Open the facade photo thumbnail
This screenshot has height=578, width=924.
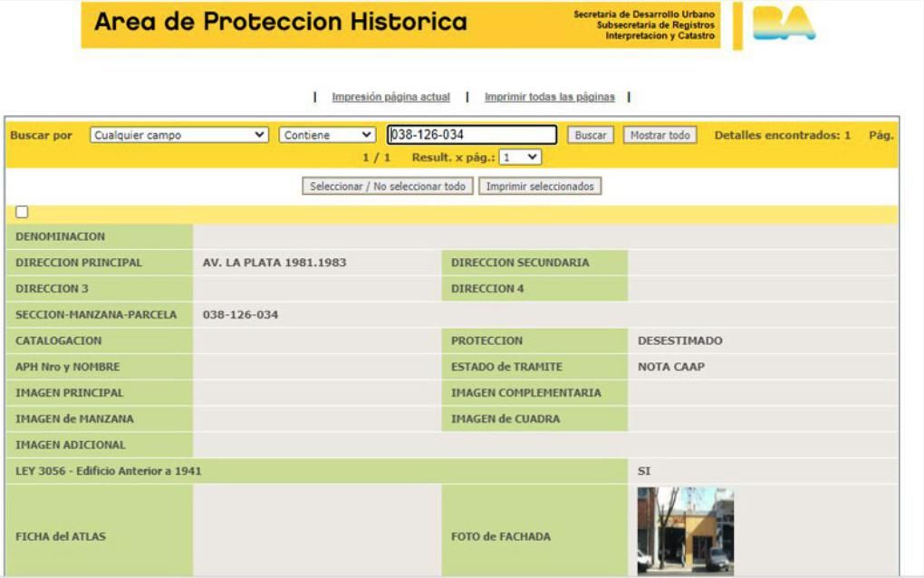686,530
